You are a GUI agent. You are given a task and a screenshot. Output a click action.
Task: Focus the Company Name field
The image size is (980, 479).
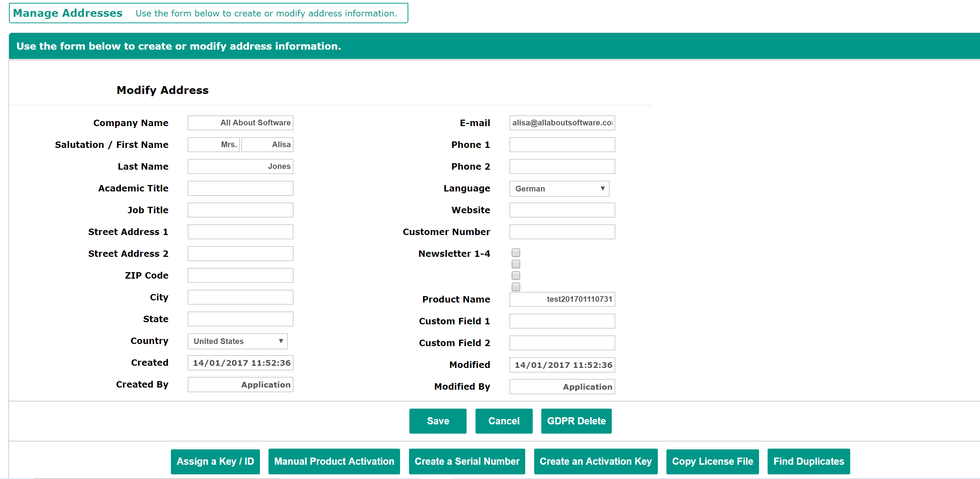pyautogui.click(x=240, y=123)
